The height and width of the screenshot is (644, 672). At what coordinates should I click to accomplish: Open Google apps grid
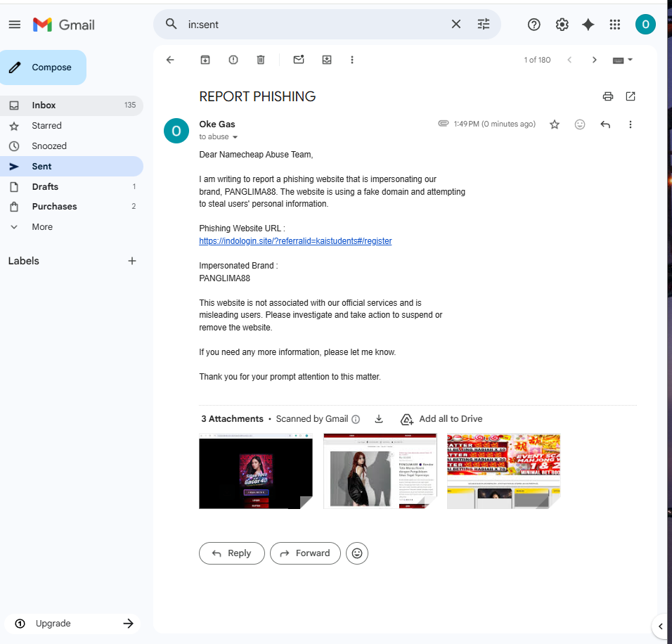click(x=615, y=25)
